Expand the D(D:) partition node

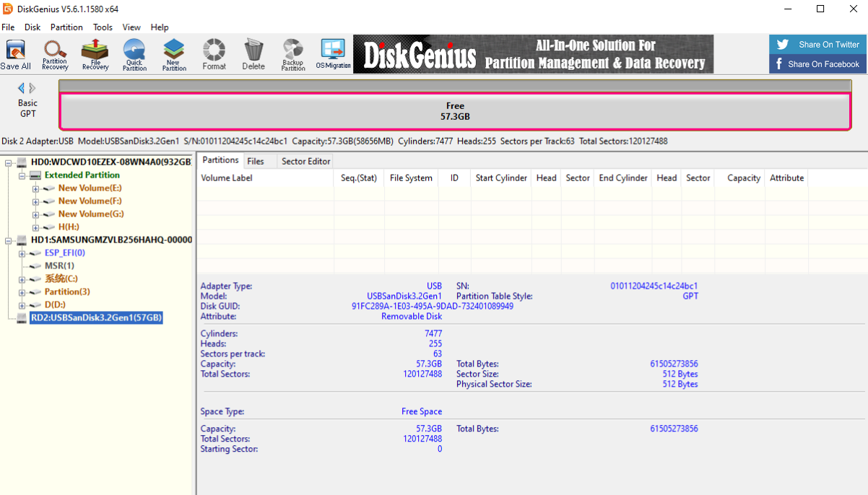[x=22, y=305]
